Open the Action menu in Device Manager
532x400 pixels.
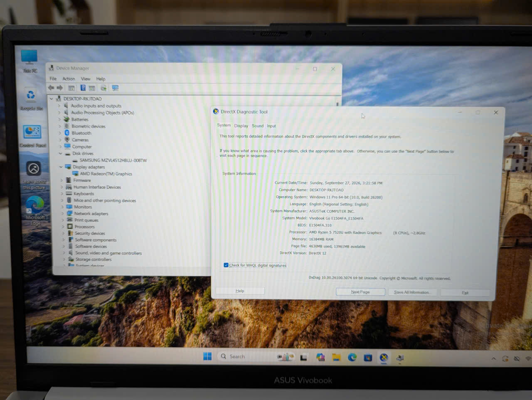[x=69, y=79]
